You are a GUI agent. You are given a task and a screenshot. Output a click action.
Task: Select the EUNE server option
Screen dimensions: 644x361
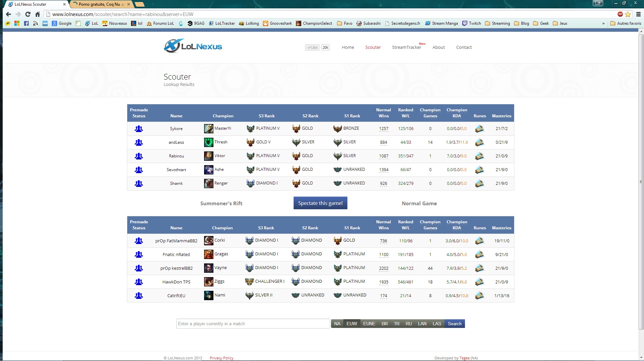coord(369,324)
